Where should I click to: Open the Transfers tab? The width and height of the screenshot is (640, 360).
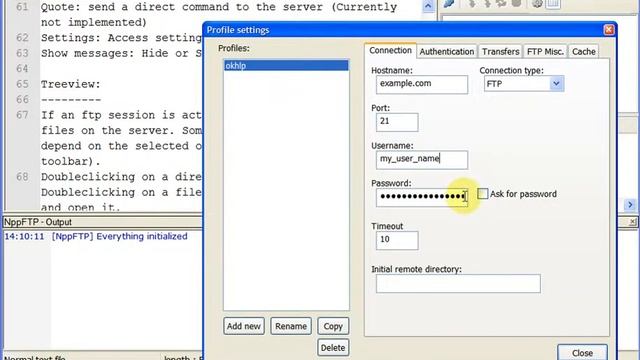click(x=500, y=51)
